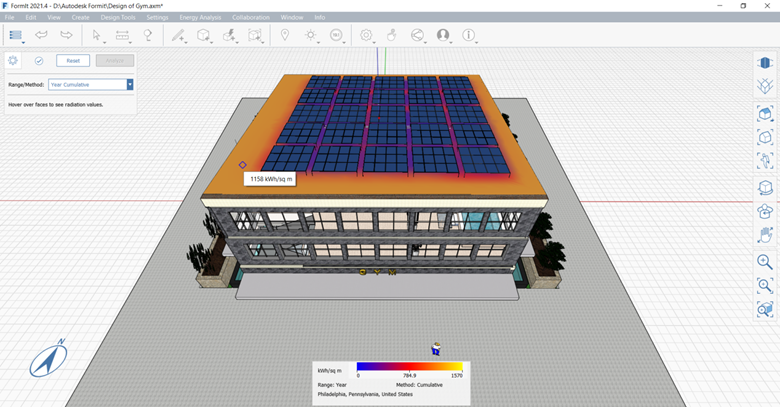Activate the Orbit cube tool

[765, 188]
